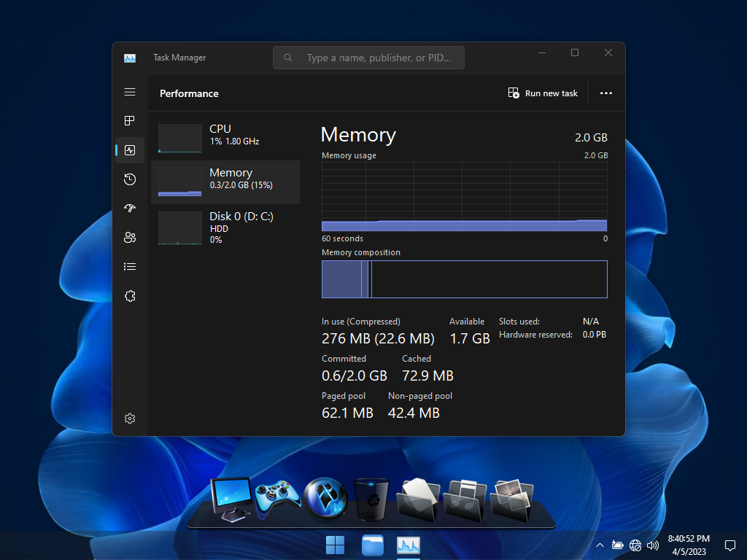Maximize the Task Manager window
This screenshot has height=560, width=747.
pos(575,52)
